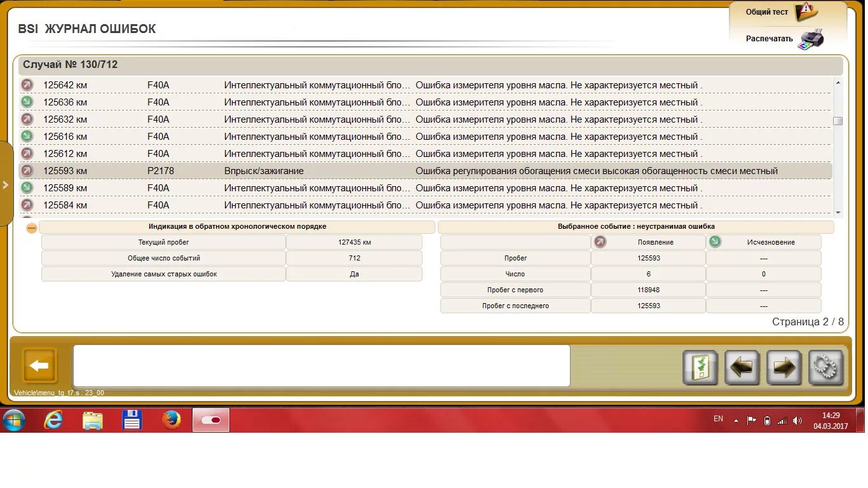Screen dimensions: 868x488
Task: Click the red icon of row 125632 км
Action: 27,119
